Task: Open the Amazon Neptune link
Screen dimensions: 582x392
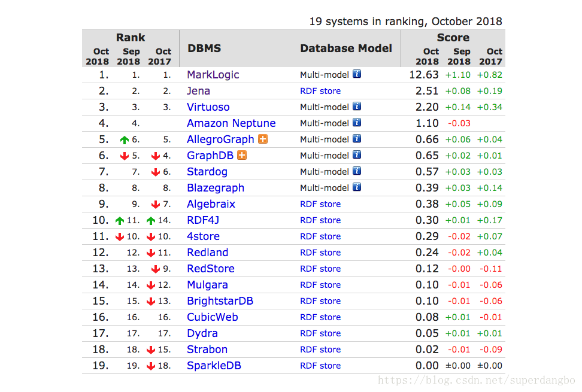Action: [231, 123]
